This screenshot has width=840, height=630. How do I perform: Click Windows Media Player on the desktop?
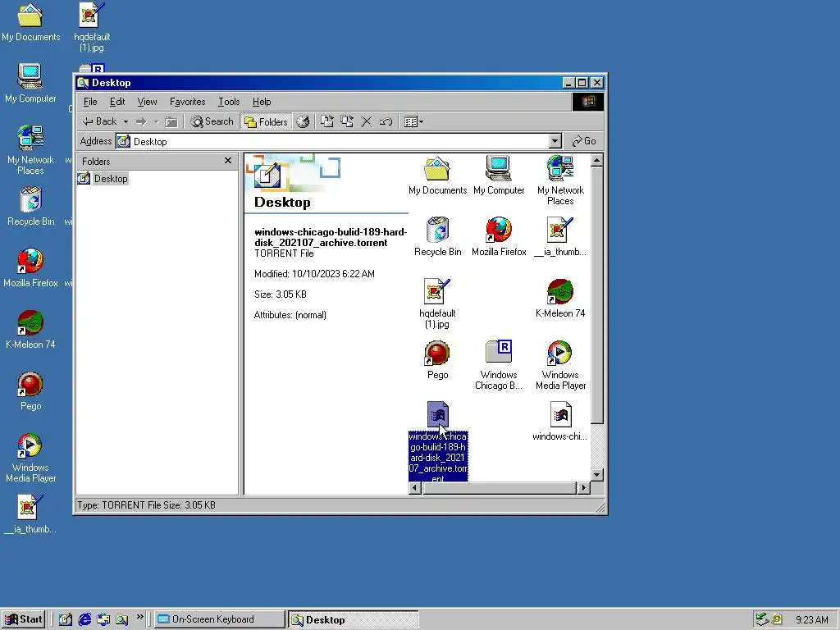[x=30, y=458]
